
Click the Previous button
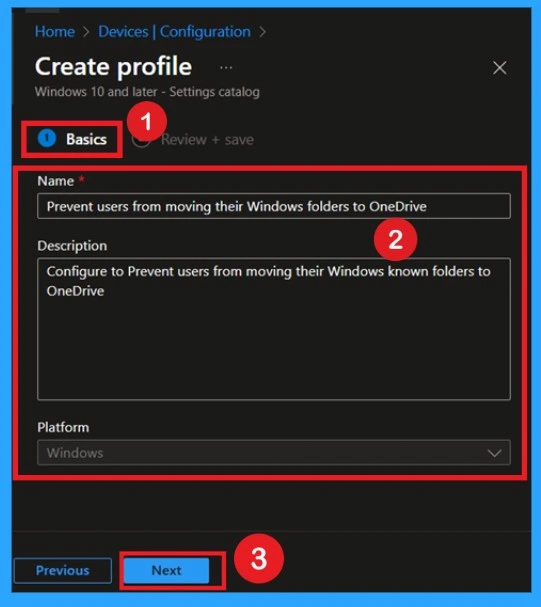coord(63,570)
